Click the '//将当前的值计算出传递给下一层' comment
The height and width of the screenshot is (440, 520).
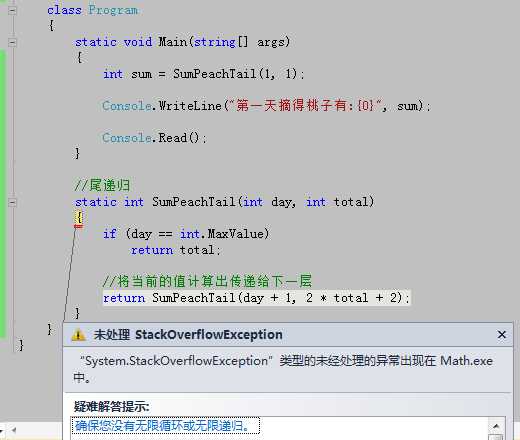point(207,281)
